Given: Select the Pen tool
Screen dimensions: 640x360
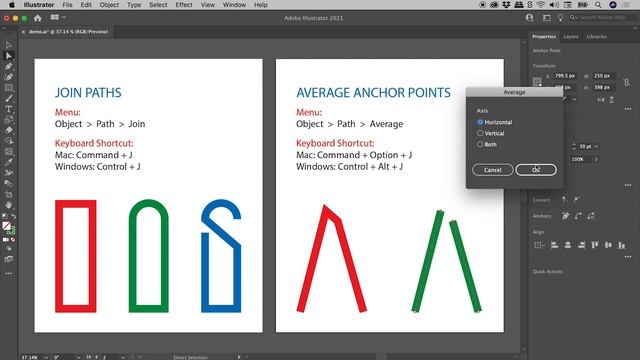Looking at the screenshot, I should coord(9,66).
